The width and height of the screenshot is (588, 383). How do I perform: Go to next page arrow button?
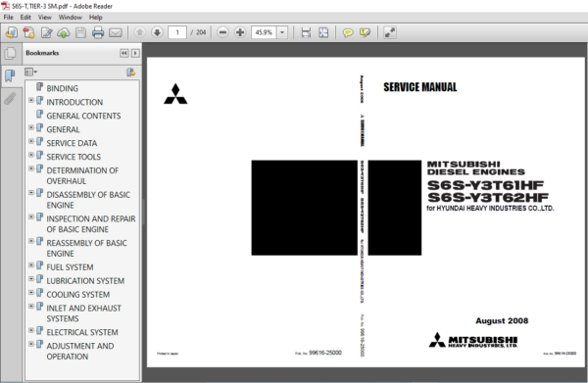[157, 32]
